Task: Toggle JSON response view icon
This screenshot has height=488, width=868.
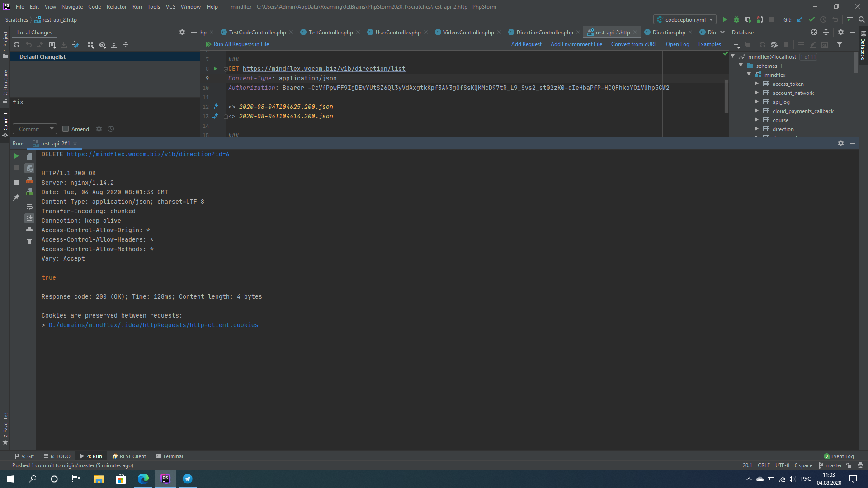Action: tap(29, 168)
